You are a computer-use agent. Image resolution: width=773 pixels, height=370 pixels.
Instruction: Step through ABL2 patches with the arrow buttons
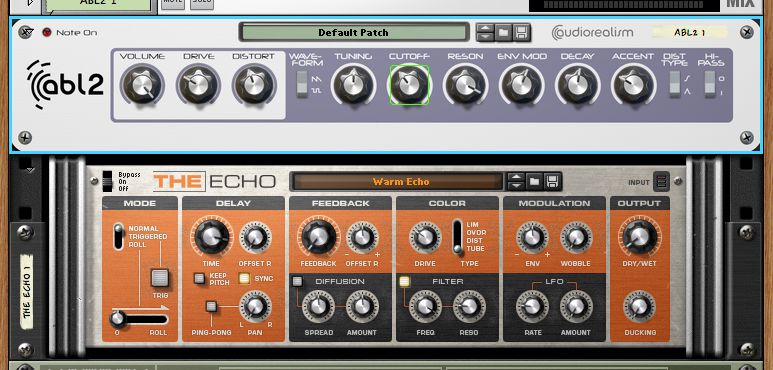[485, 33]
